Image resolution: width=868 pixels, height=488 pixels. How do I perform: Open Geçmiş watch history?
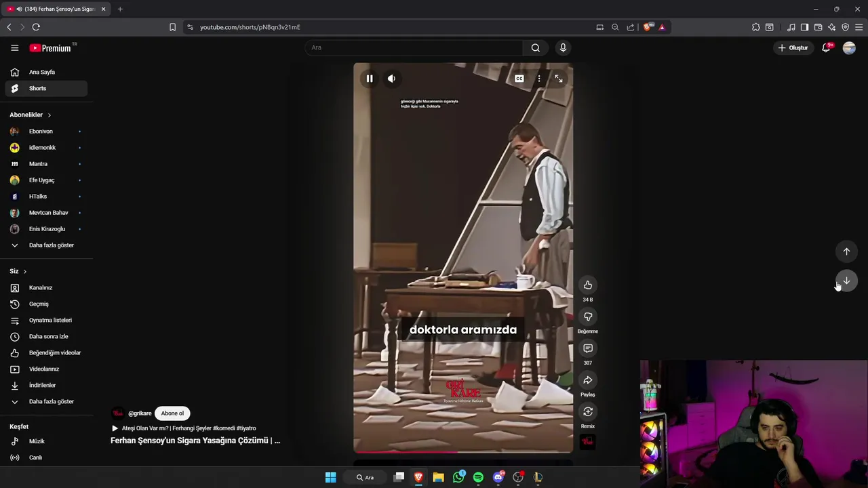[x=46, y=304]
